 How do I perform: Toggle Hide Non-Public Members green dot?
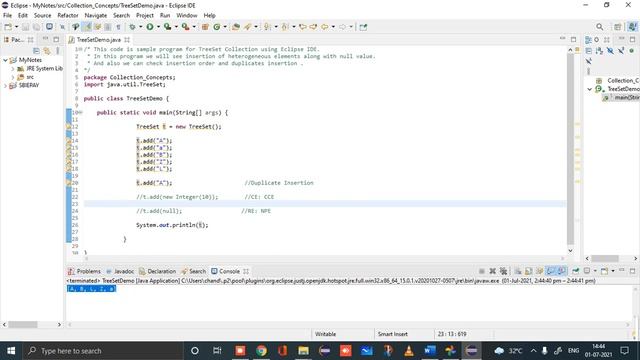coord(631,51)
